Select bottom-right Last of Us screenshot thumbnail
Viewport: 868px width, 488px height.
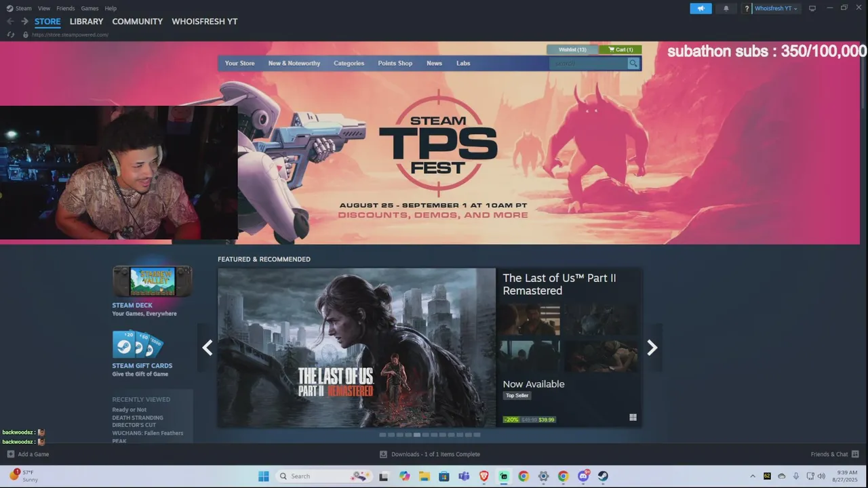tap(600, 357)
